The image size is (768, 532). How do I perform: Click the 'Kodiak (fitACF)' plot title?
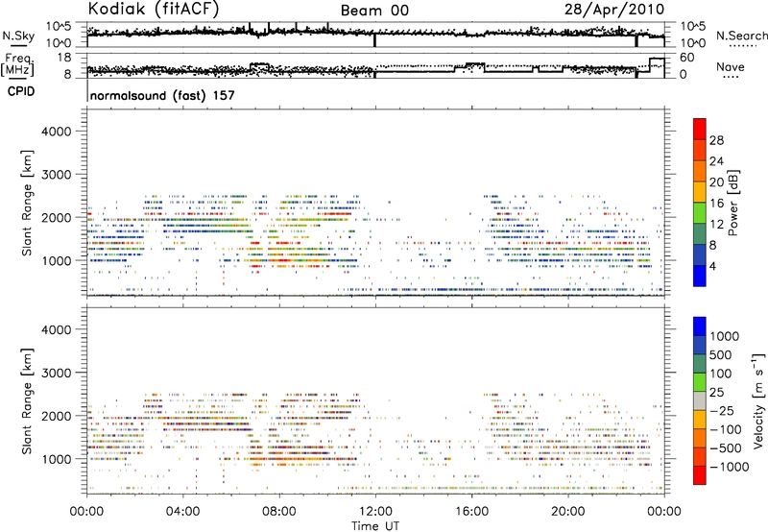pos(154,10)
